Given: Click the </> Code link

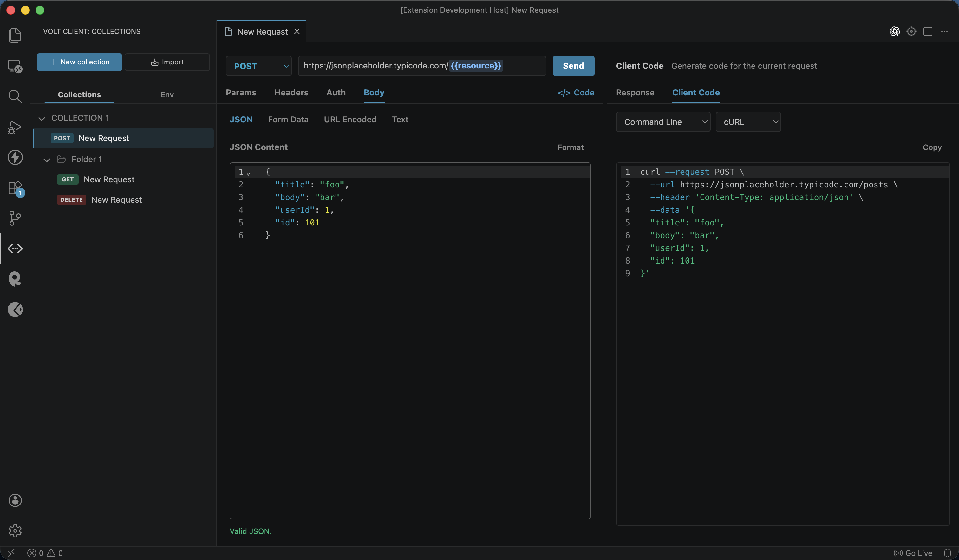Looking at the screenshot, I should [576, 93].
